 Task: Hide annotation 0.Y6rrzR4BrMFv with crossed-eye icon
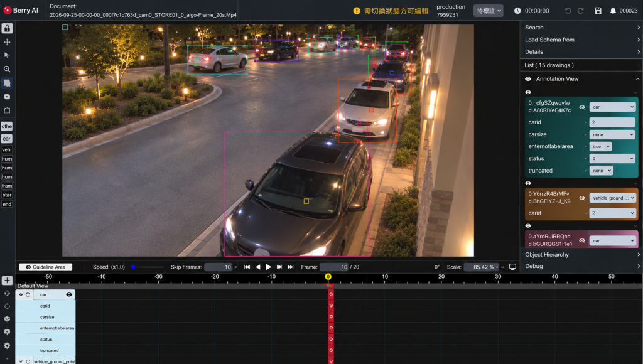coord(582,198)
